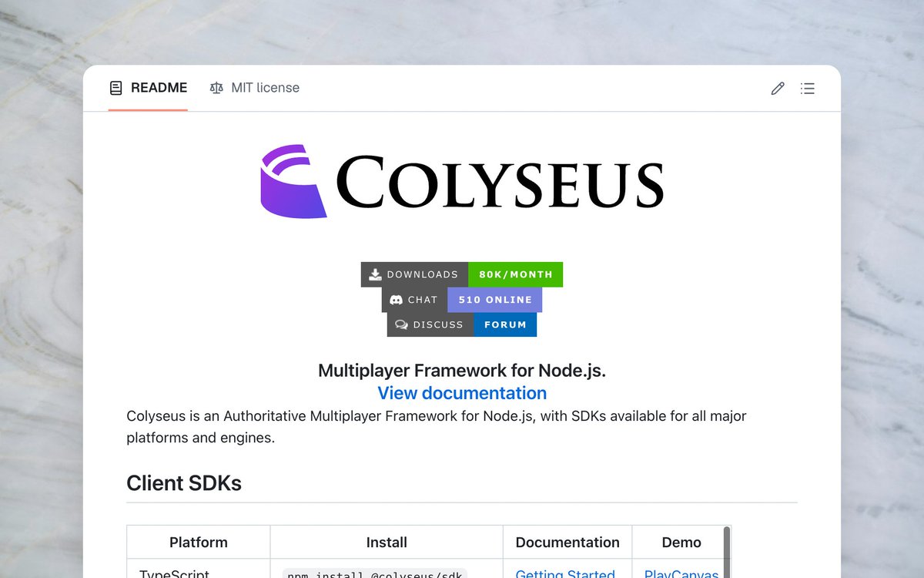
Task: Click the Install column header
Action: click(x=387, y=543)
